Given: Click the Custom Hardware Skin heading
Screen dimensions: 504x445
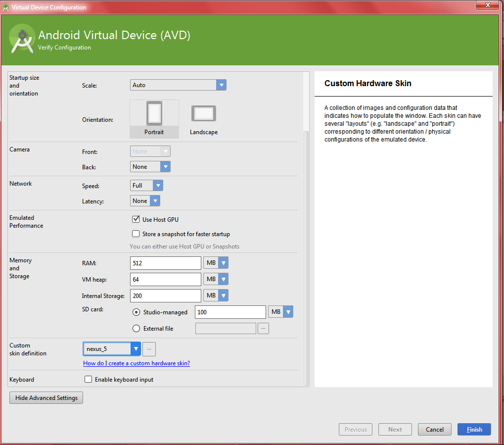Looking at the screenshot, I should click(x=367, y=83).
